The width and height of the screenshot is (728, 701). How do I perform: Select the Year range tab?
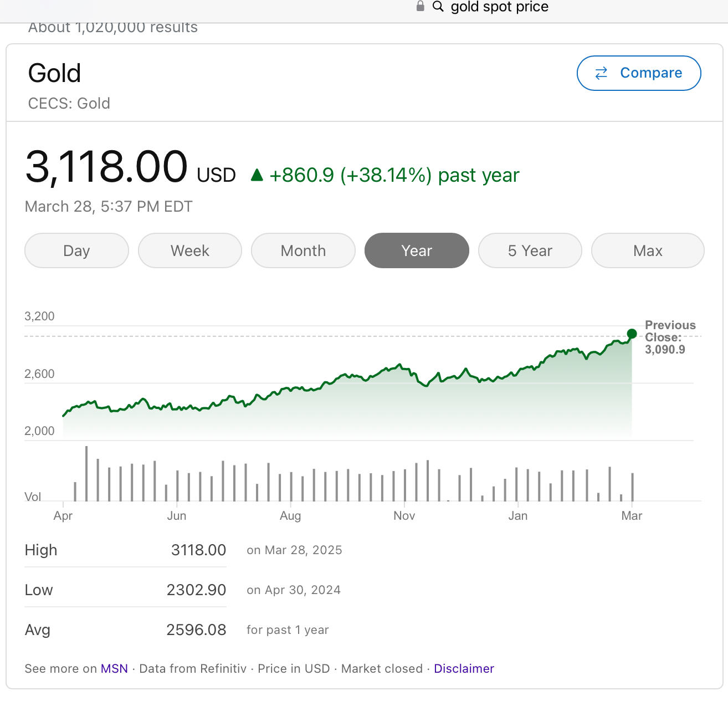pos(417,250)
